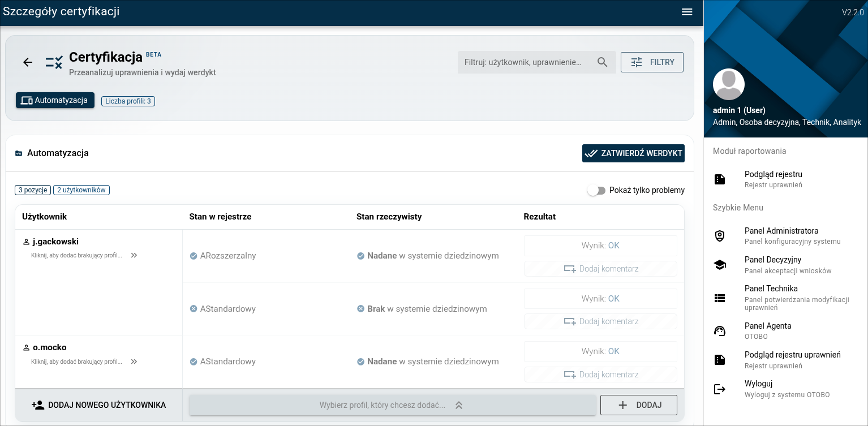Click the ZATWIERDŹ WERDYKT button
The width and height of the screenshot is (868, 426).
pos(633,153)
